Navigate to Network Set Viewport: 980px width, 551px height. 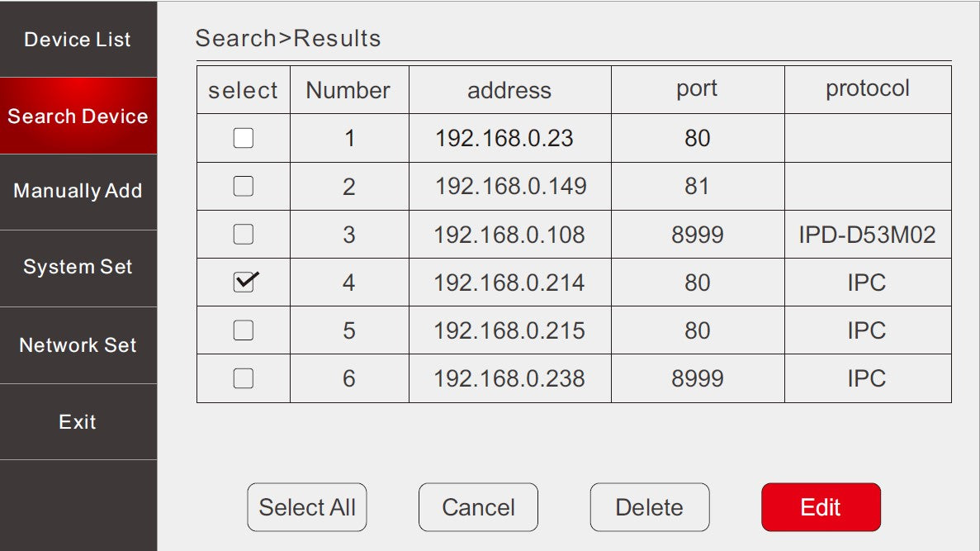click(x=78, y=345)
